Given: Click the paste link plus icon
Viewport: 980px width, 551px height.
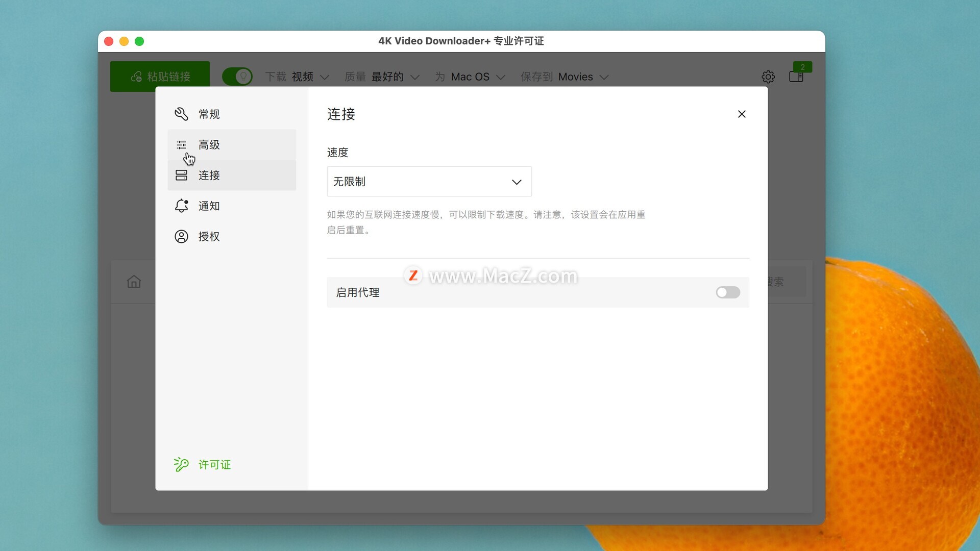Looking at the screenshot, I should coord(136,77).
